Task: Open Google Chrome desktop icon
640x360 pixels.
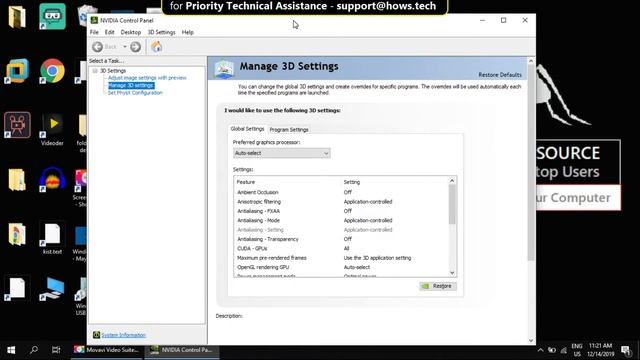Action: (52, 71)
